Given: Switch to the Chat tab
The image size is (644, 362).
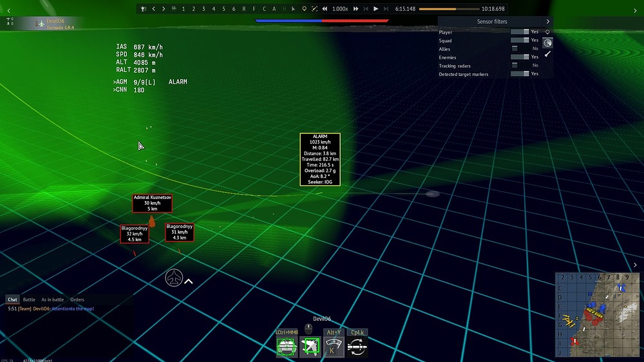Looking at the screenshot, I should (12, 300).
